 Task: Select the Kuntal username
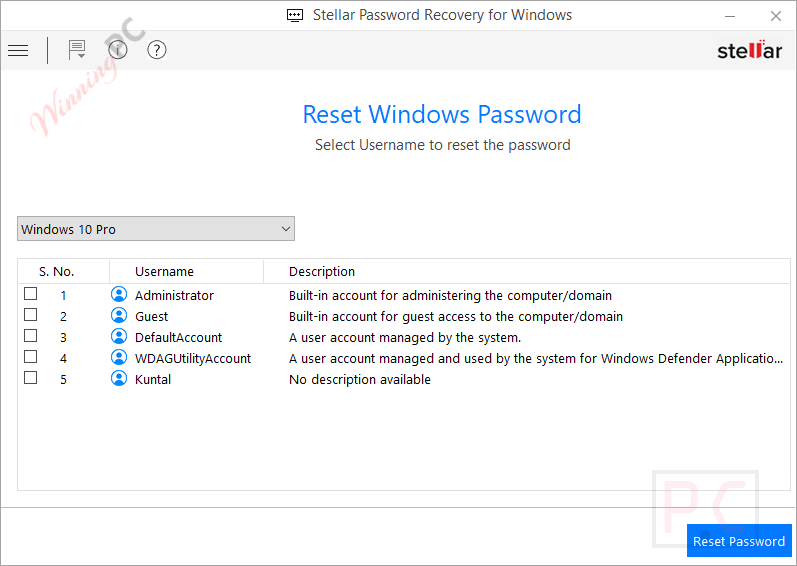(152, 380)
